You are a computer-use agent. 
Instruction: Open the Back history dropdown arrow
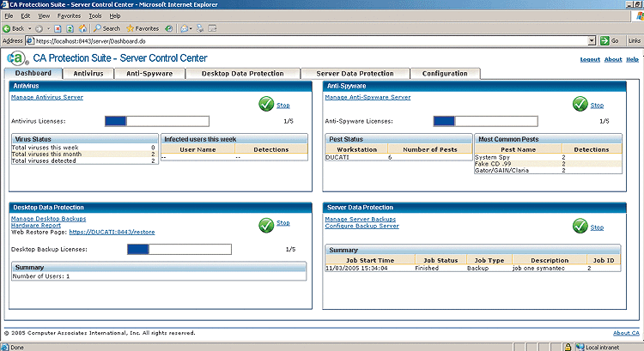pyautogui.click(x=29, y=28)
